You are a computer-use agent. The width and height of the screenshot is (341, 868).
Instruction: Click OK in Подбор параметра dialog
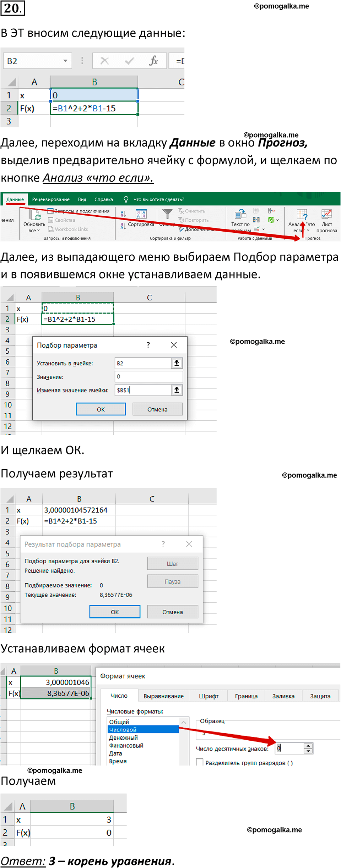(x=101, y=409)
